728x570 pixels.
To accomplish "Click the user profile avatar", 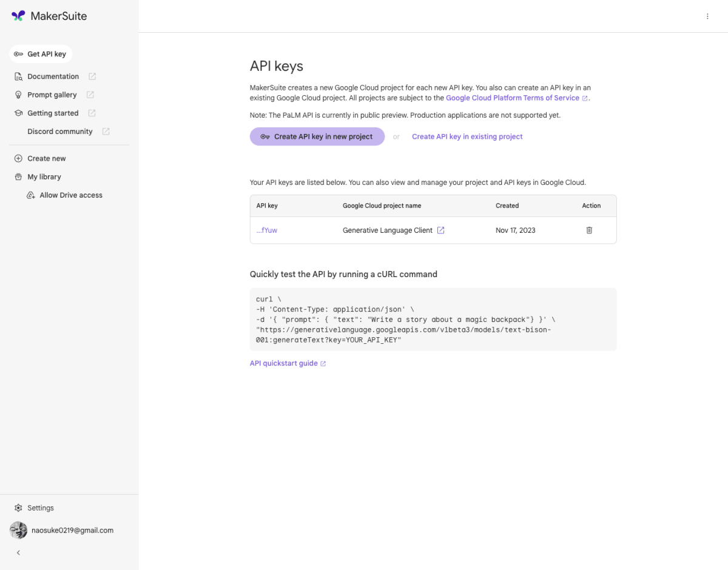I will [18, 530].
